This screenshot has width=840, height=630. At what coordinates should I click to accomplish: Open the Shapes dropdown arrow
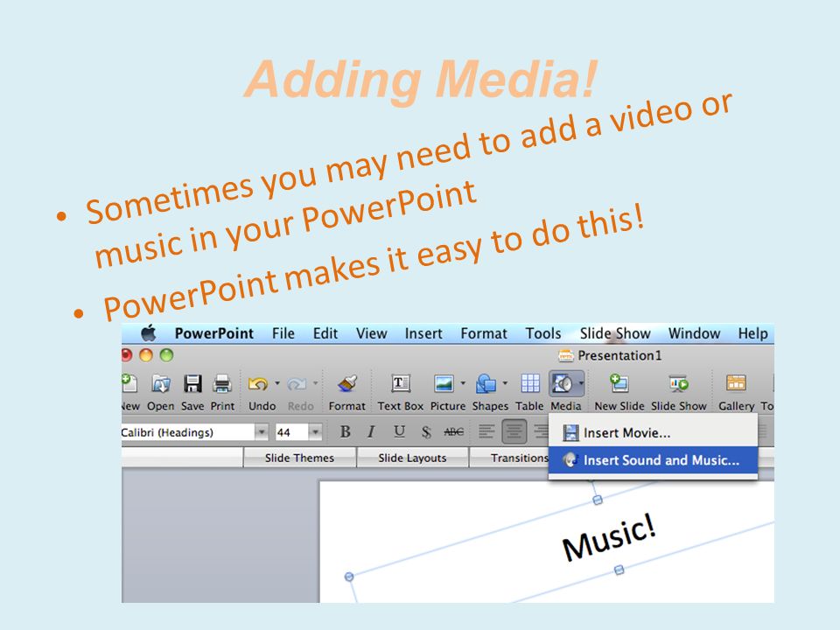(x=505, y=383)
